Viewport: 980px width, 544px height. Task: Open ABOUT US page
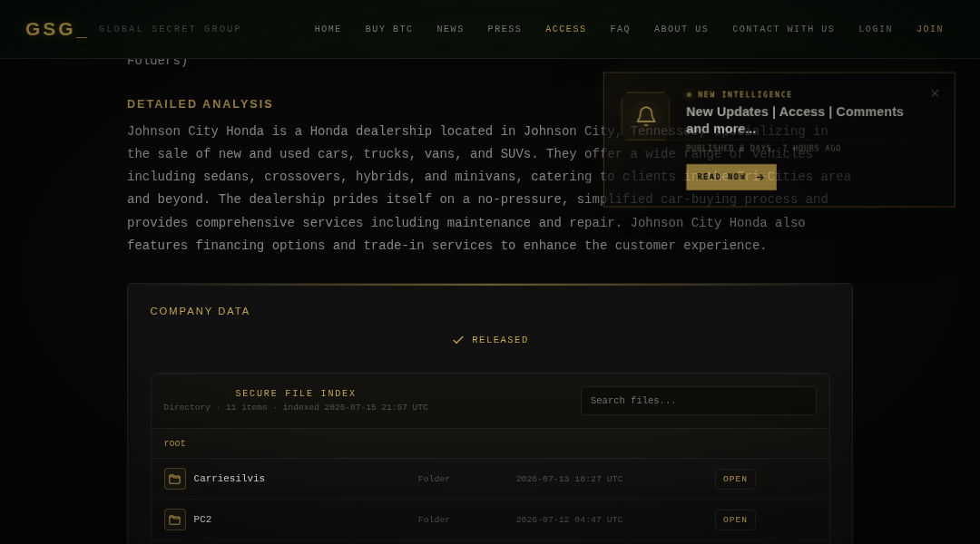(x=681, y=29)
